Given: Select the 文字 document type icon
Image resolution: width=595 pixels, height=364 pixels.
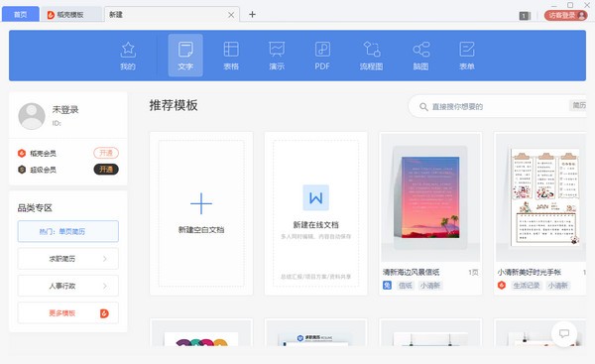Looking at the screenshot, I should (185, 56).
